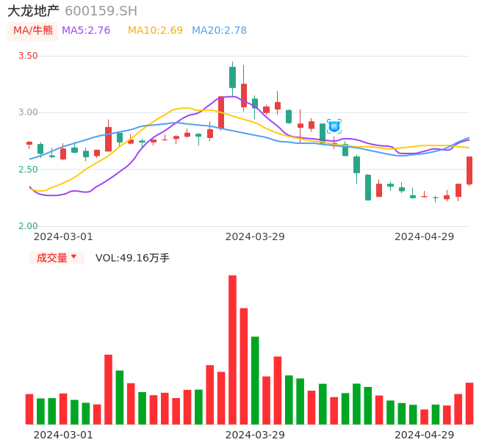Viewport: 504px width, 445px height.
Task: Open the 成交量 indicator dropdown
Action: coord(57,258)
